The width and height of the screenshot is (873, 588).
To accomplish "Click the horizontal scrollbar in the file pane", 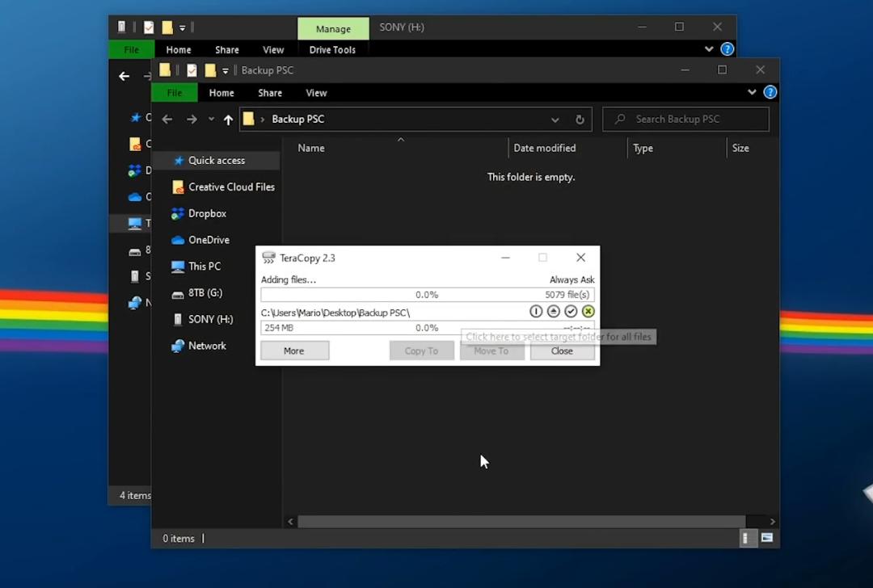I will [x=521, y=522].
